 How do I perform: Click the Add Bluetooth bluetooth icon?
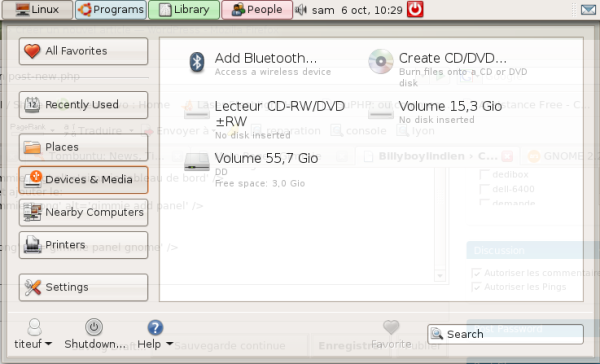pos(197,62)
